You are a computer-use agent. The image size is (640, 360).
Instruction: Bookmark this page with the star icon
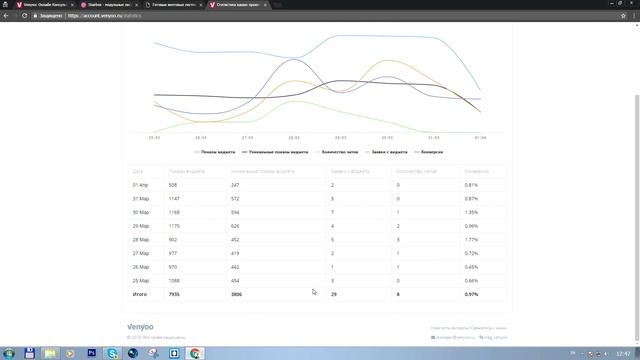(623, 16)
